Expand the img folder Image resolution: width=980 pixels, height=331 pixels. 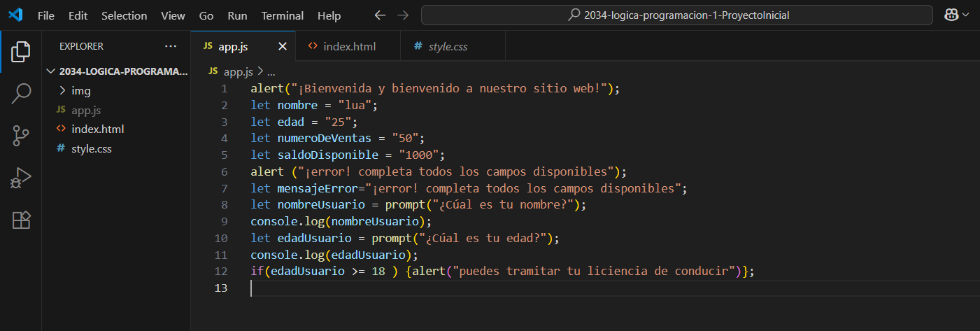tap(116, 90)
